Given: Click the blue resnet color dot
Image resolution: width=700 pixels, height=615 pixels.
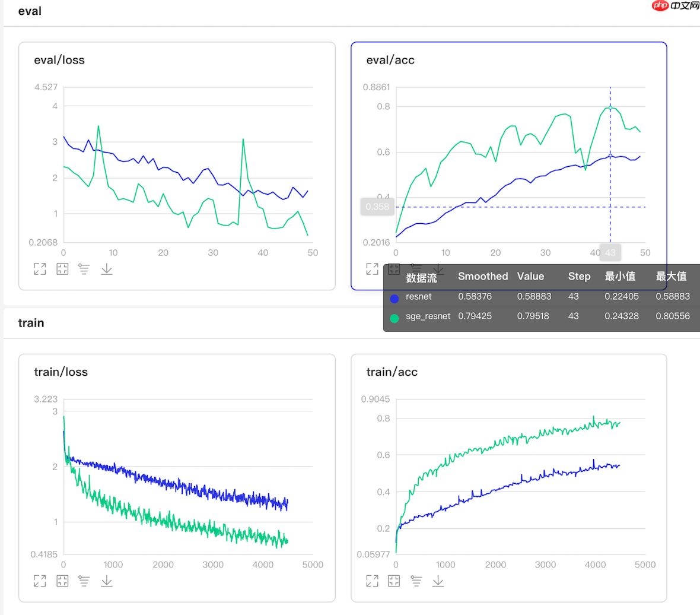Looking at the screenshot, I should pos(394,297).
